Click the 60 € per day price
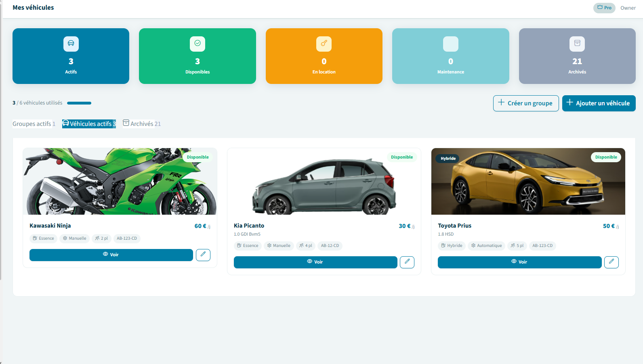The image size is (643, 364). [x=202, y=226]
